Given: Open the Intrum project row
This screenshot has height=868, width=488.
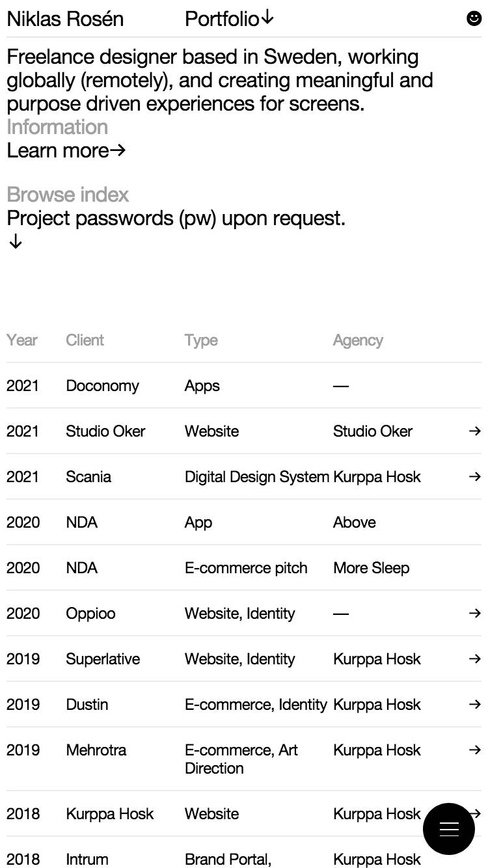Looking at the screenshot, I should tap(244, 852).
